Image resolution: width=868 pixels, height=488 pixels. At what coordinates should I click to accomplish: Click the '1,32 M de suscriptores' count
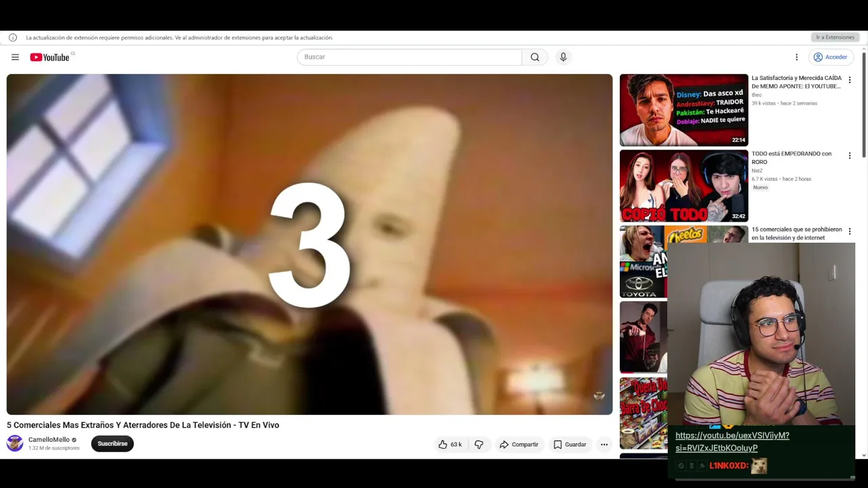point(54,448)
